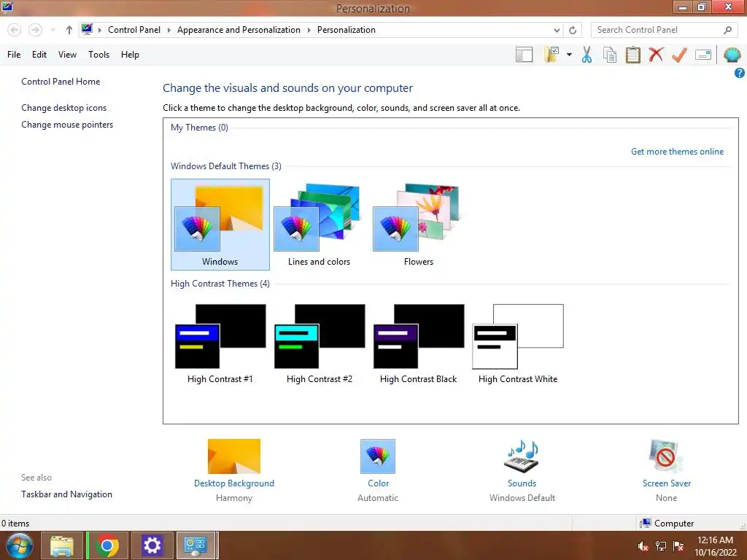
Task: Click the Properties toolbar icon
Action: (703, 55)
